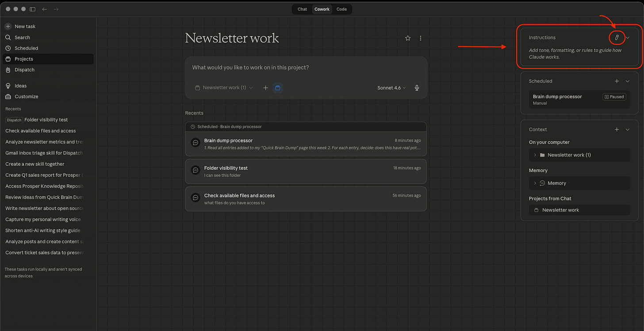
Task: Open Analyze newsletter metrics recent item
Action: (44, 142)
